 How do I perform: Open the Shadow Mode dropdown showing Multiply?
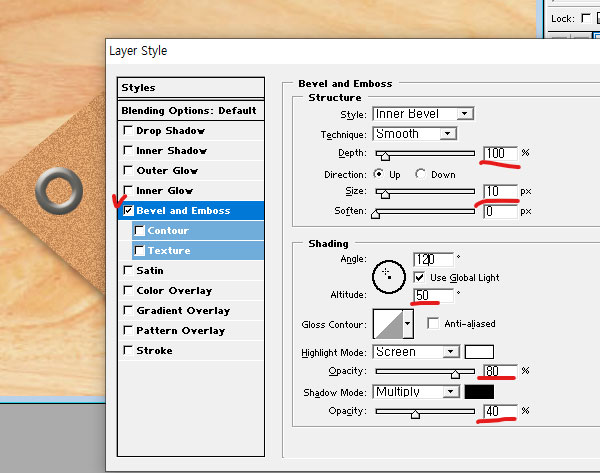tap(416, 391)
